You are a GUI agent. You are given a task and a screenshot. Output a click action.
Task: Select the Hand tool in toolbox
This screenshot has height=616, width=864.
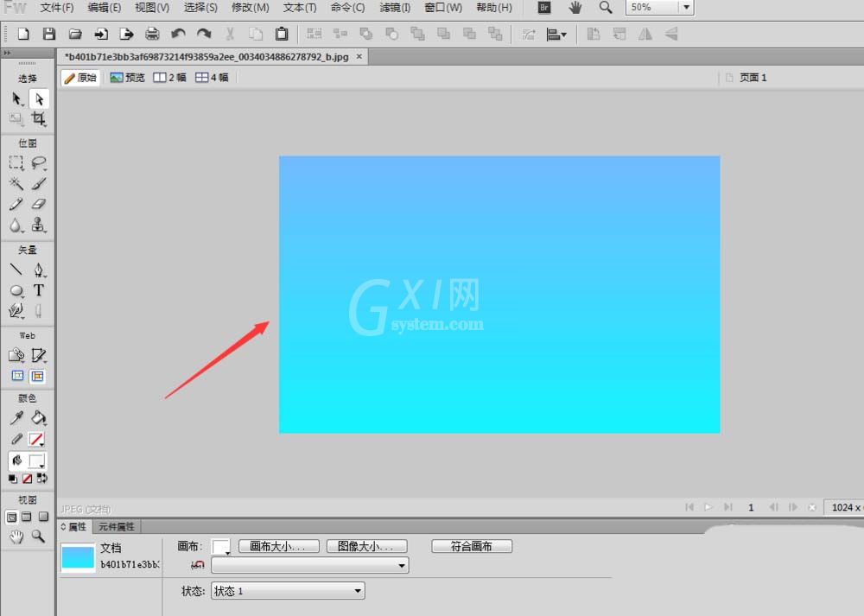[16, 537]
